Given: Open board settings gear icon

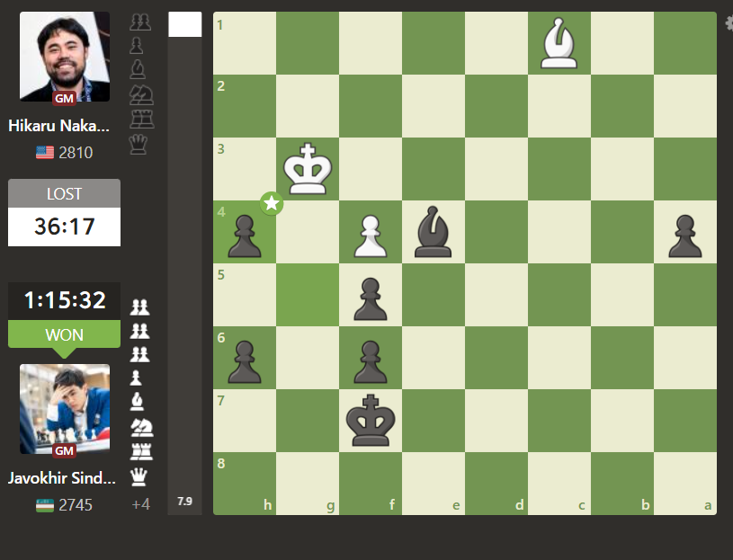Looking at the screenshot, I should (729, 23).
